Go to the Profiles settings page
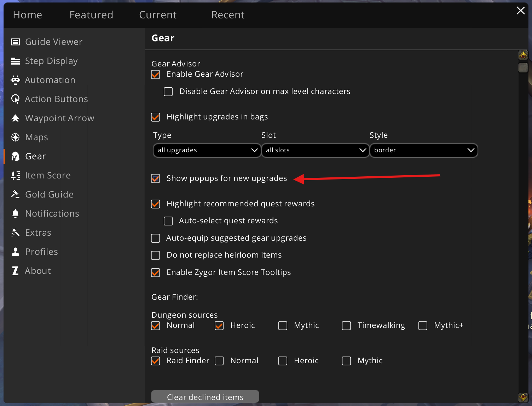532x406 pixels. click(41, 252)
